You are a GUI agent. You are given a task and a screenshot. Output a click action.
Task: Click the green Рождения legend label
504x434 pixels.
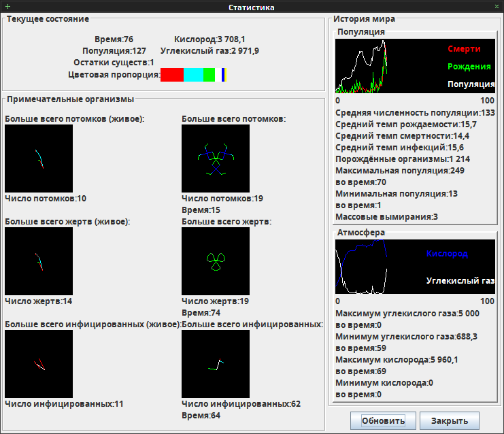pyautogui.click(x=469, y=67)
